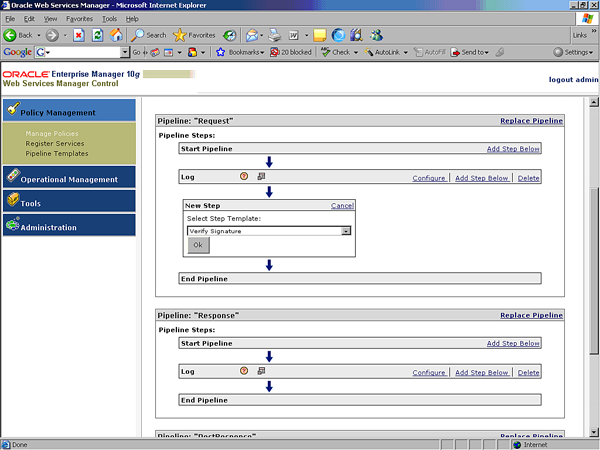Click the AutoLink toolbar button
Viewport: 600px width, 450px height.
(382, 52)
